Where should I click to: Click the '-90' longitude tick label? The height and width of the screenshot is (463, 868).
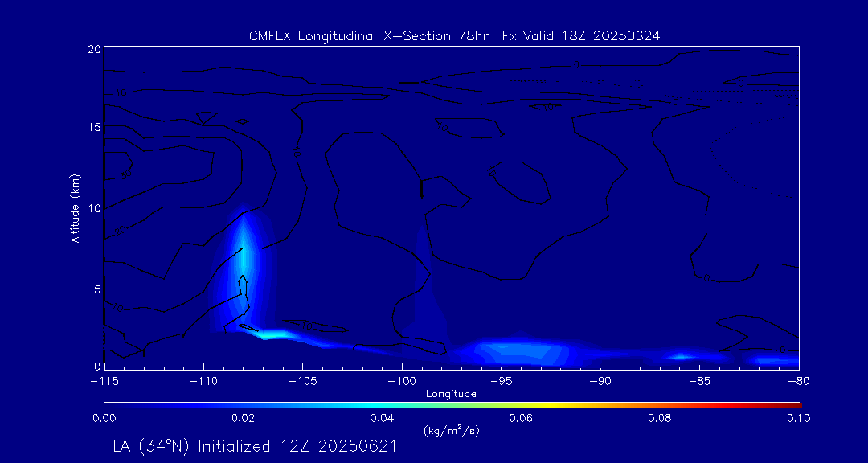pyautogui.click(x=600, y=382)
